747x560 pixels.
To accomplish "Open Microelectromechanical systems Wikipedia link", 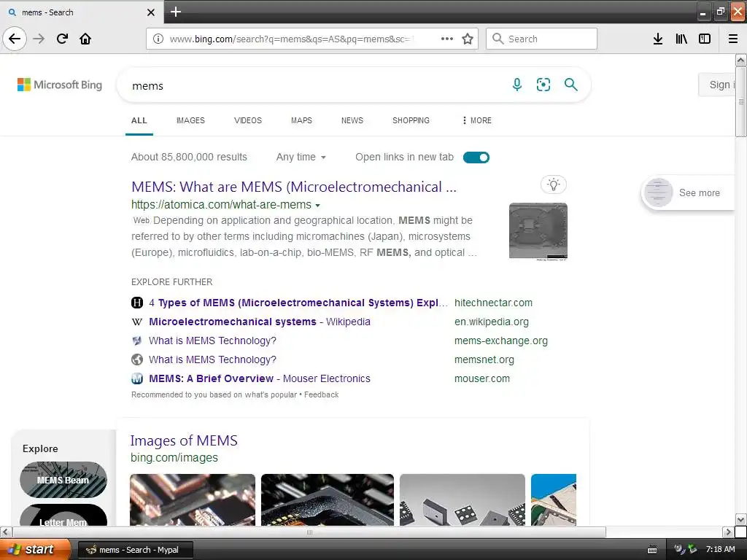I will tap(260, 322).
